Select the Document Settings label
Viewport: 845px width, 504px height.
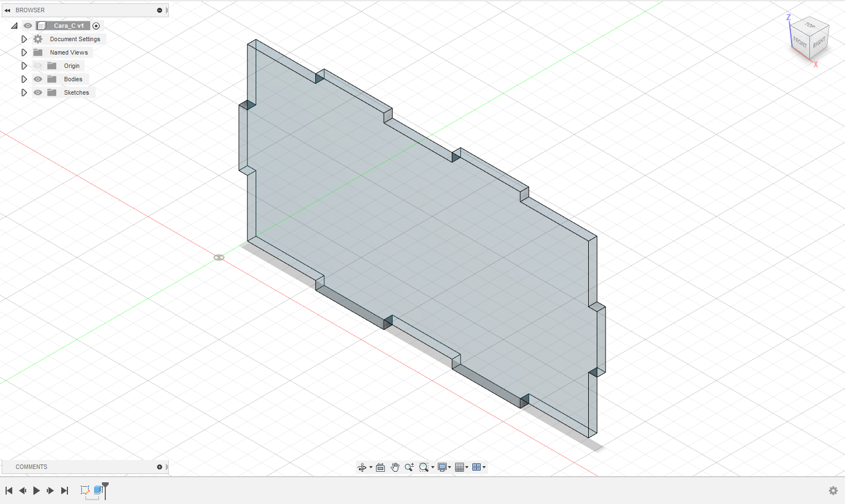pos(75,39)
